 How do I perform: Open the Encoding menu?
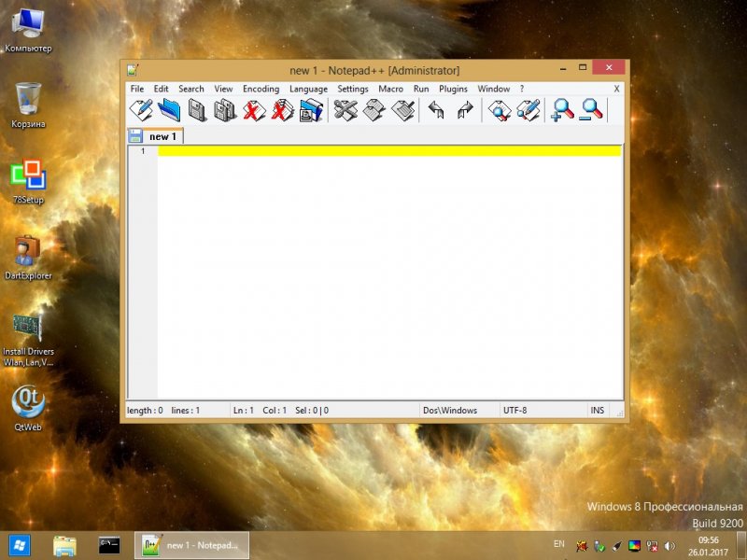coord(261,89)
